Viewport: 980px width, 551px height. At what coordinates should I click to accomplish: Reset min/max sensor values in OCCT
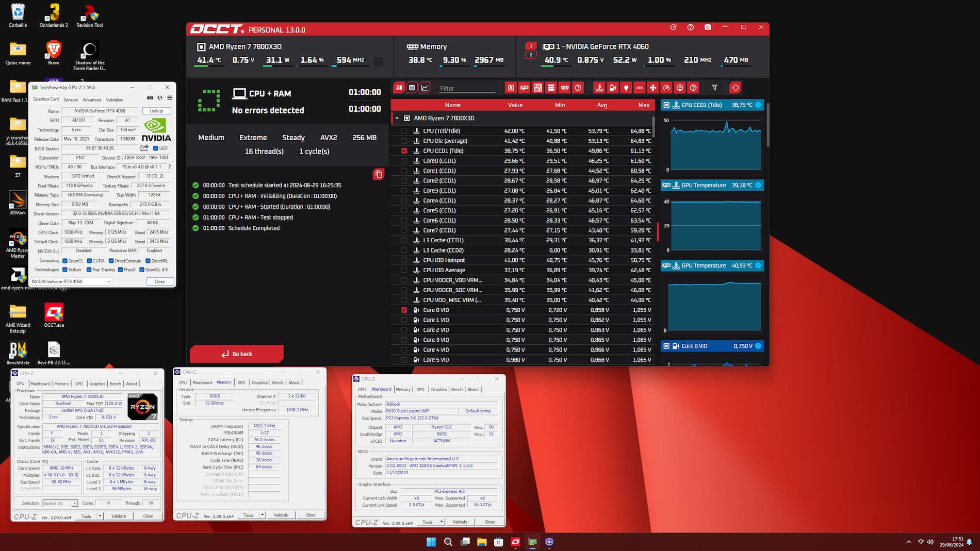click(735, 88)
